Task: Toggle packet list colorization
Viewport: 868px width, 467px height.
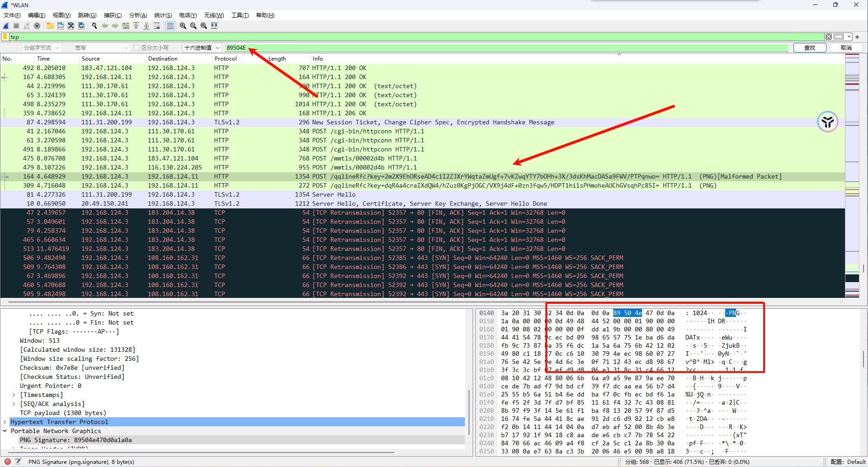Action: point(170,26)
